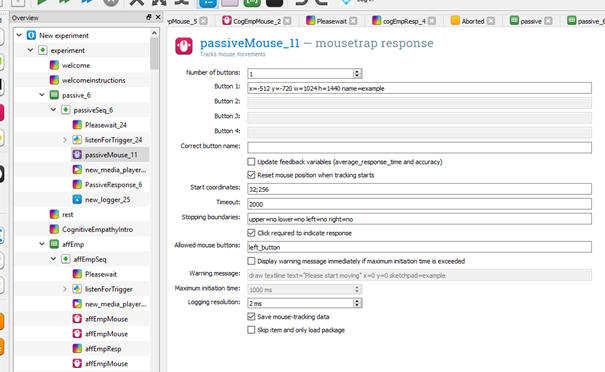Image resolution: width=605 pixels, height=372 pixels.
Task: Switch to the Aborted tab
Action: pos(473,21)
